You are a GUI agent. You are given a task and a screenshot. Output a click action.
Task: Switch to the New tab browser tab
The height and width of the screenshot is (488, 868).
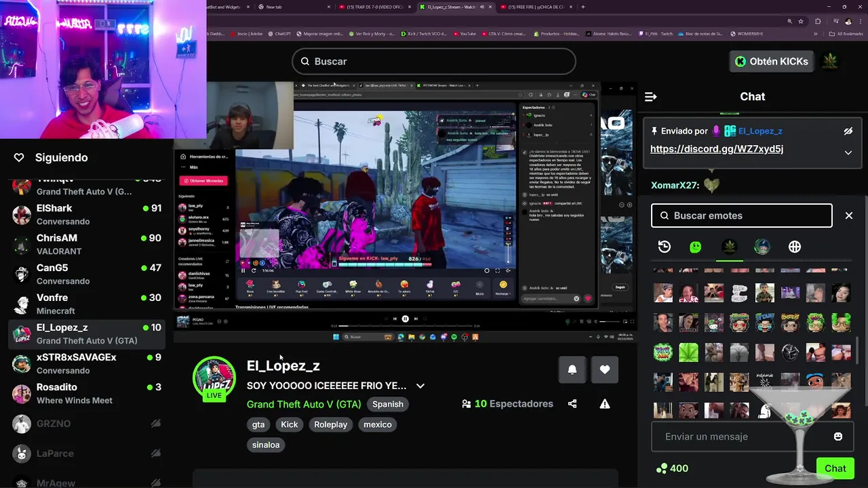click(295, 7)
